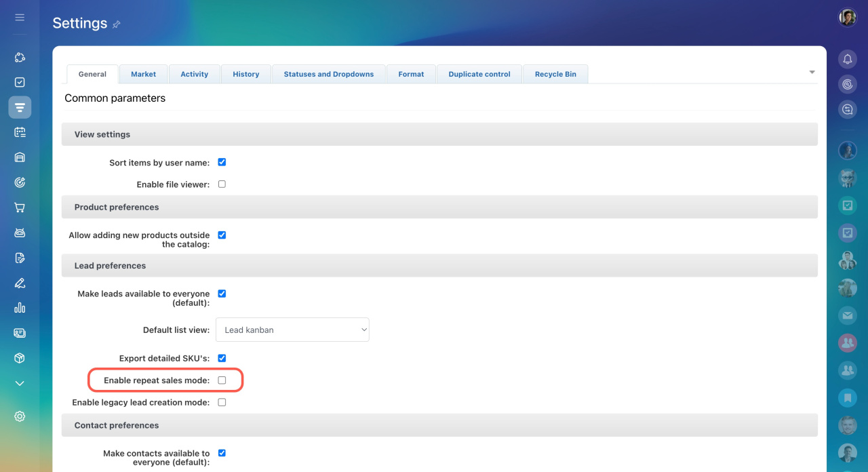Expand more items with the sidebar chevron

point(20,383)
